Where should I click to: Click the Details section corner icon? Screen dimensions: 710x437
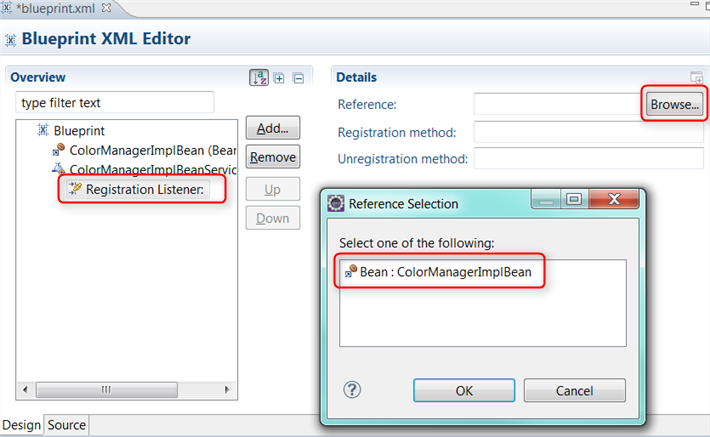[x=697, y=78]
